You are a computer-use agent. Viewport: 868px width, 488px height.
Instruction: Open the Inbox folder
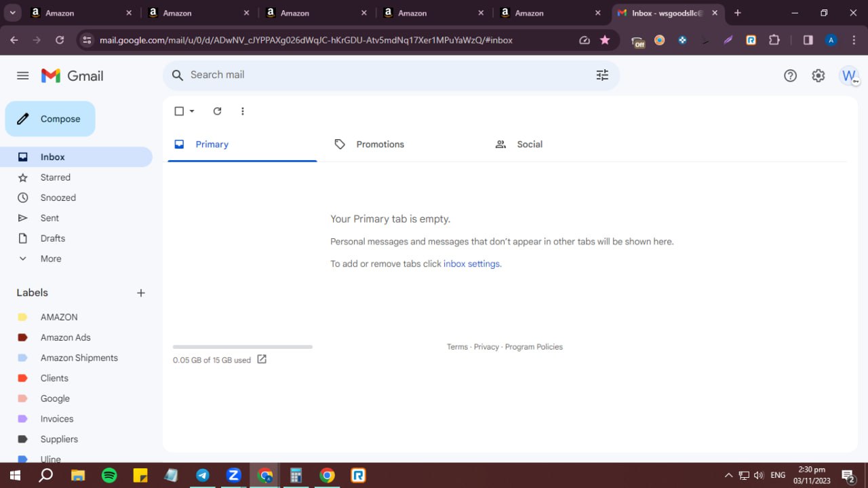click(76, 157)
